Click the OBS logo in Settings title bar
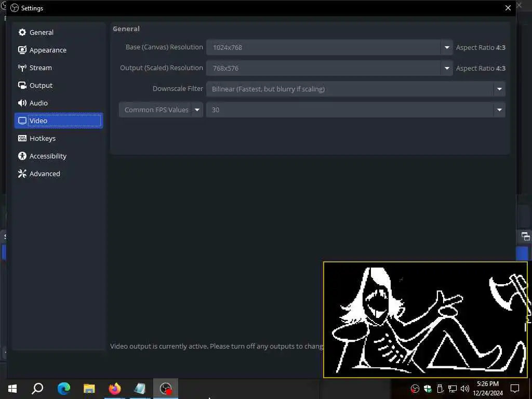Image resolution: width=532 pixels, height=399 pixels. [x=15, y=8]
